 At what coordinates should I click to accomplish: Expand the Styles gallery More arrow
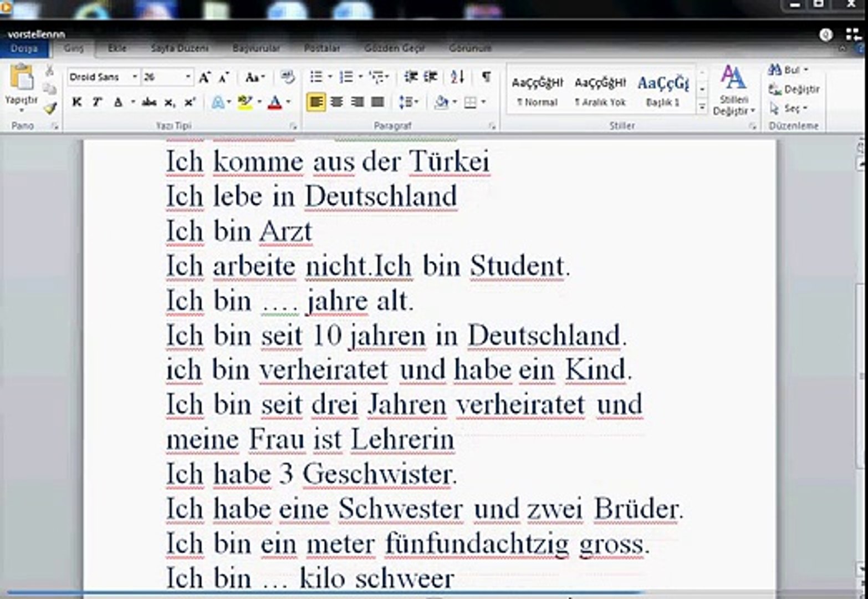pos(702,107)
